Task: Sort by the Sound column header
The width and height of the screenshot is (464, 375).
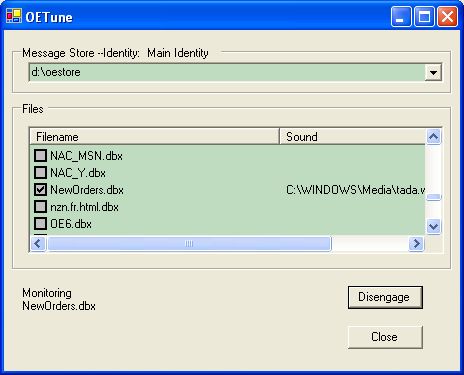Action: pos(352,137)
